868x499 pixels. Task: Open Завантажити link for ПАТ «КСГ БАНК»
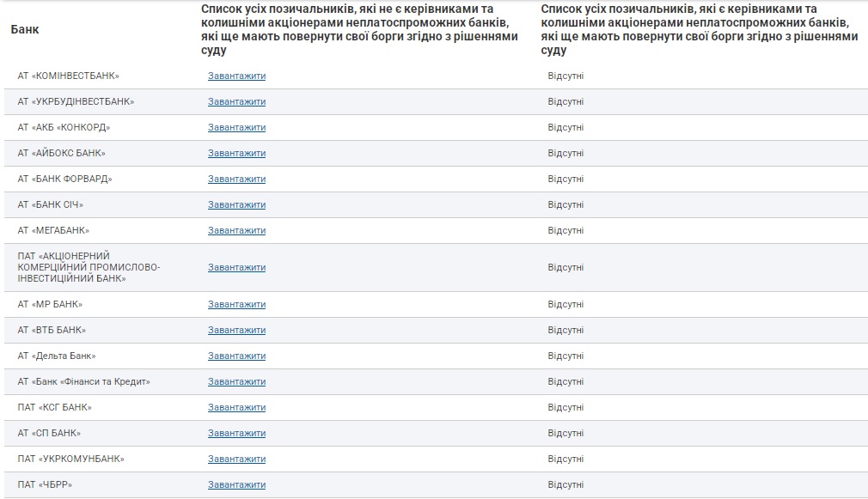(x=236, y=407)
